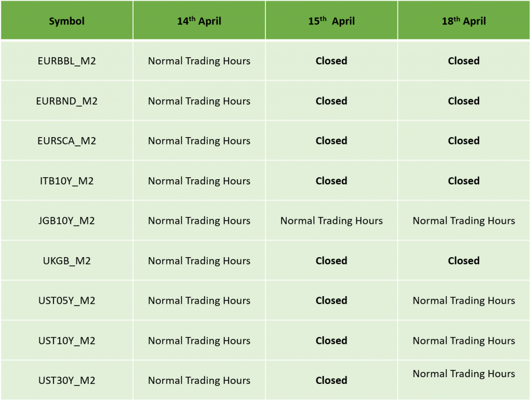Select the EURBBL_M2 symbol cell

(66, 61)
